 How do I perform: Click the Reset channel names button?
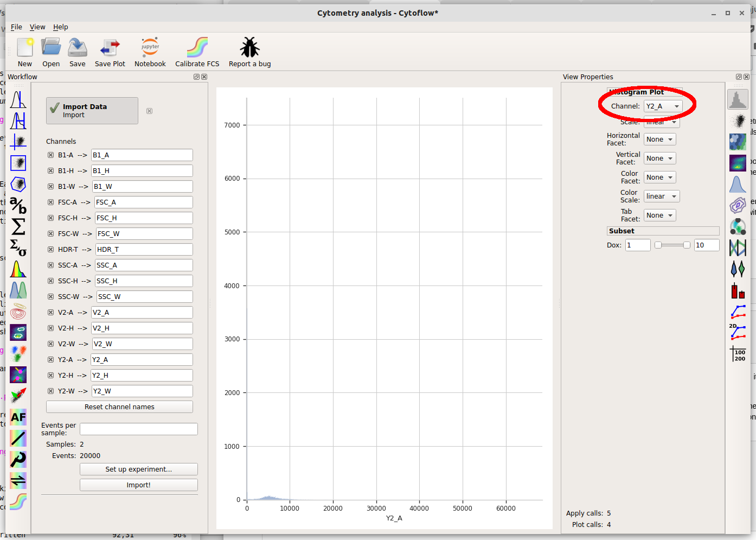tap(119, 407)
